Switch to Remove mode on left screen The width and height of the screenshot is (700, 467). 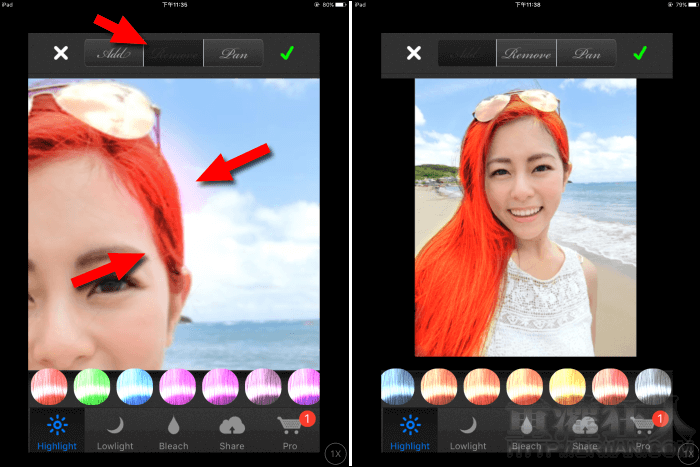[x=173, y=53]
